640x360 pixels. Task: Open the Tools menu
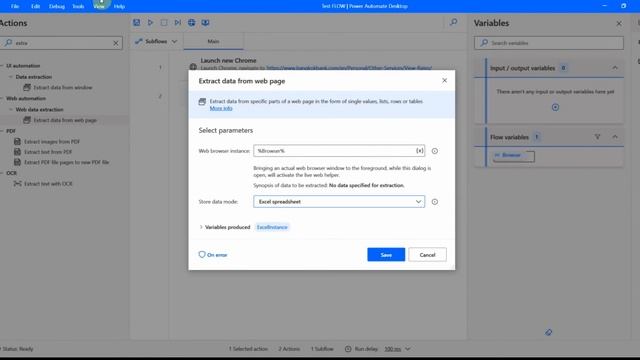(x=78, y=6)
